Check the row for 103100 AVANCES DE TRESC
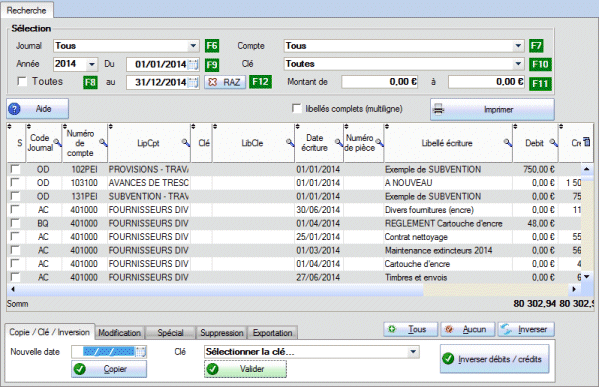Screen dimensions: 599x387 (x=15, y=182)
